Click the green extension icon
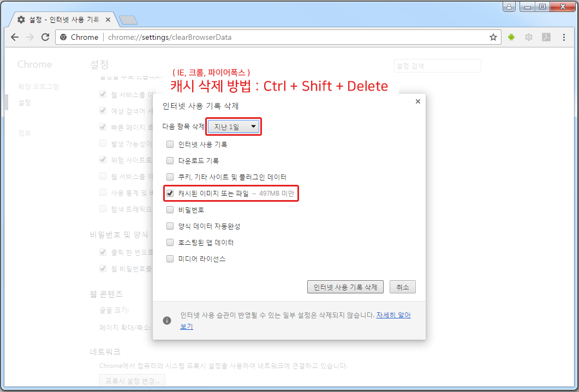 tap(511, 37)
